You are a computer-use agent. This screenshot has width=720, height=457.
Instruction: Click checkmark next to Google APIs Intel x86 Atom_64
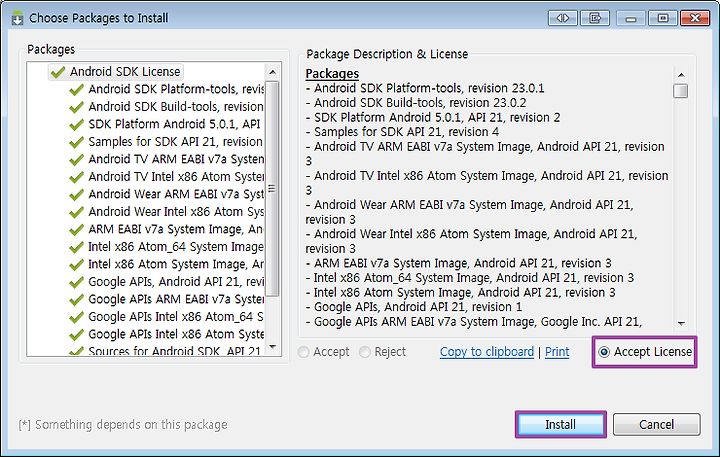[76, 317]
